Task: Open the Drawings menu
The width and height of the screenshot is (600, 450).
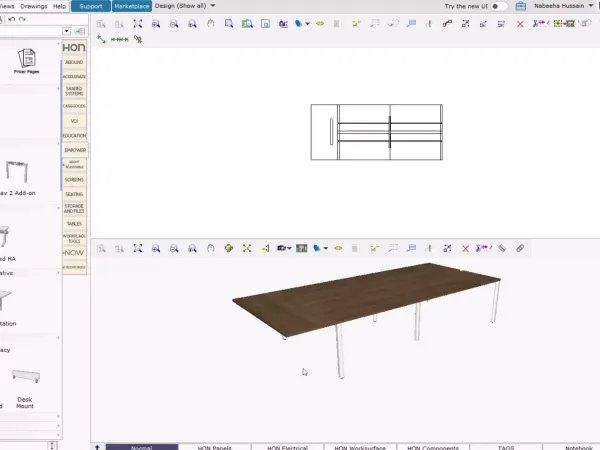Action: click(x=34, y=6)
